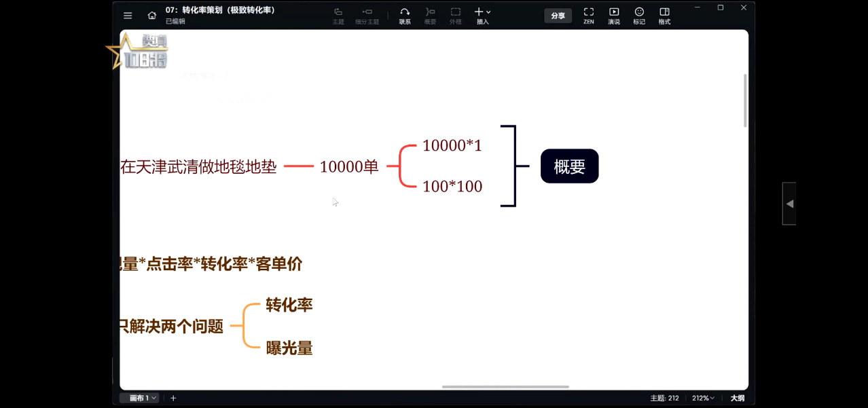Go to the home screen icon
The width and height of the screenshot is (868, 408).
pyautogui.click(x=151, y=16)
